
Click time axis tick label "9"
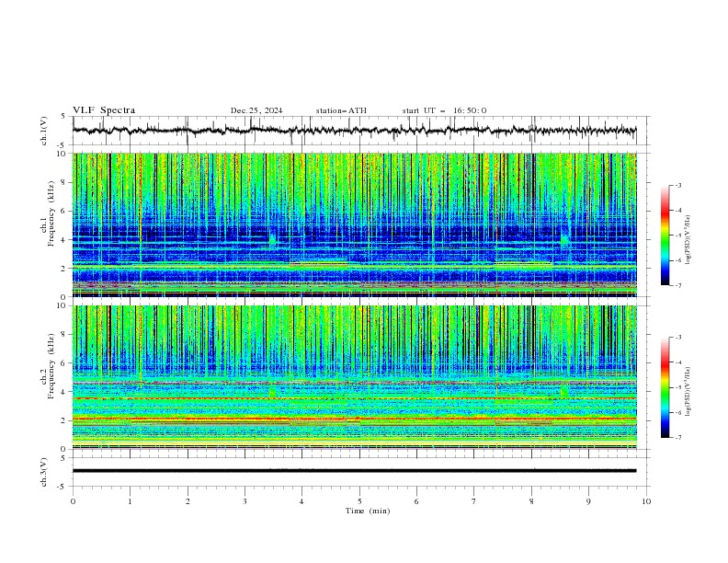[x=588, y=501]
